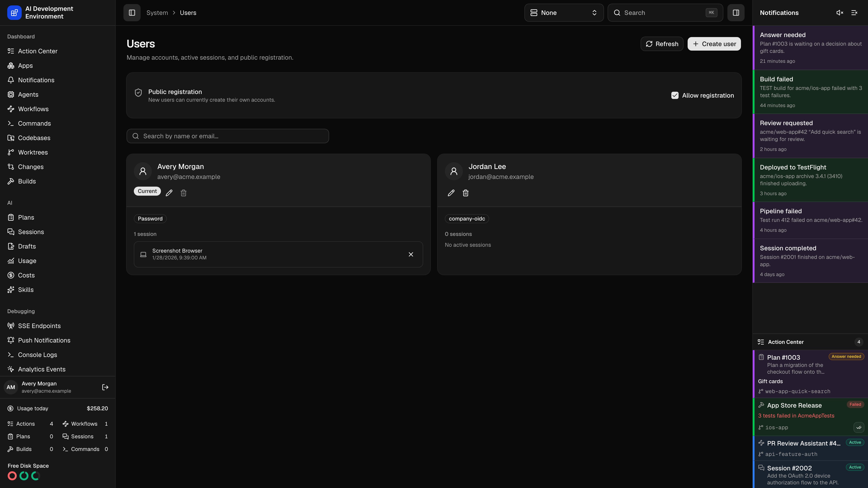Screen dimensions: 868x488
Task: Click the red Free Disk Space ring
Action: [12, 476]
